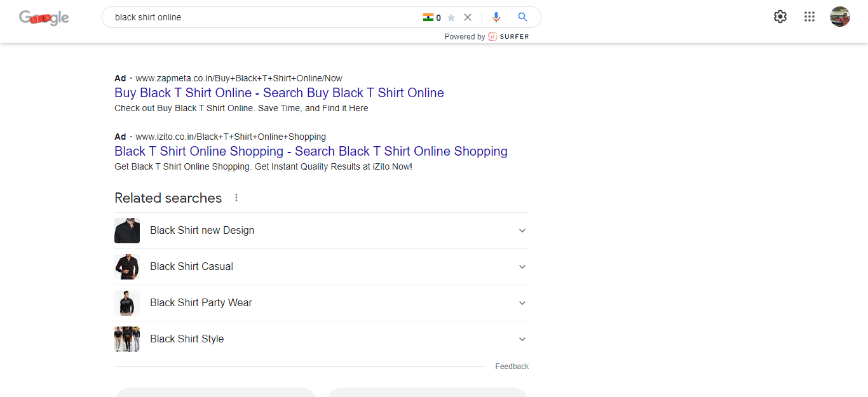Open the Google account profile picture
This screenshot has width=868, height=397.
[840, 17]
